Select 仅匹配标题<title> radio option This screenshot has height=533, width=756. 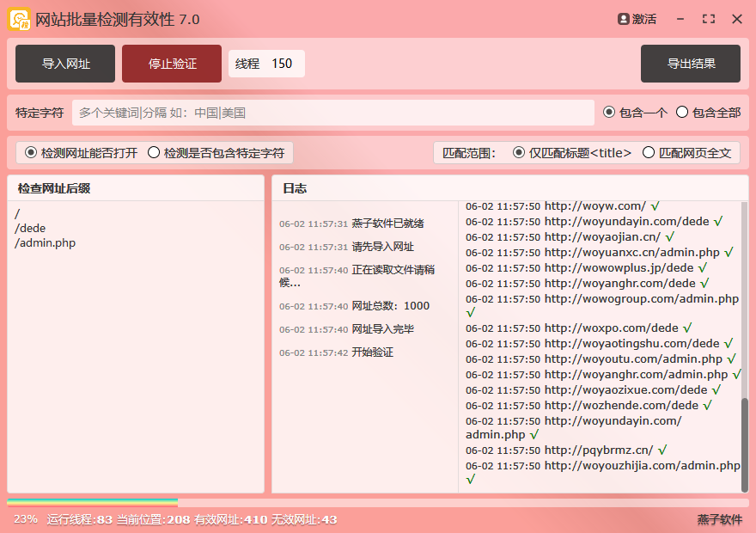click(572, 153)
